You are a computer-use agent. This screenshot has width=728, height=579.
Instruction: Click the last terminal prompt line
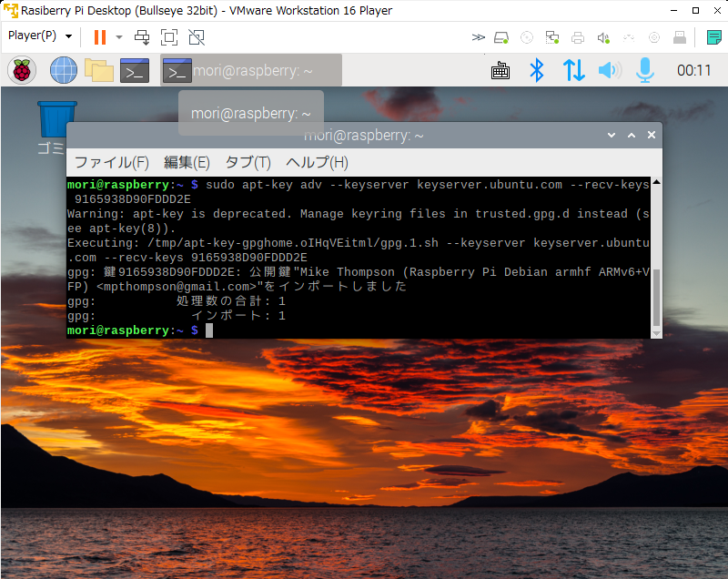click(x=140, y=330)
